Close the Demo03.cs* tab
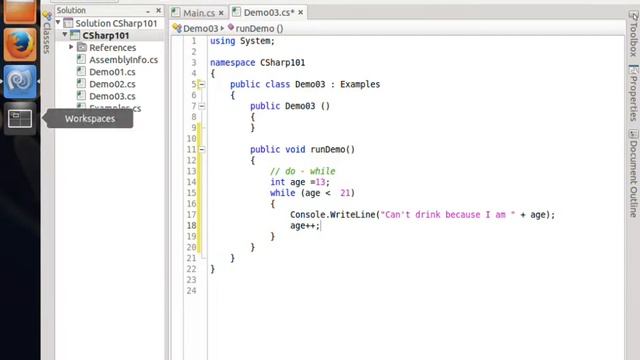 coord(300,13)
